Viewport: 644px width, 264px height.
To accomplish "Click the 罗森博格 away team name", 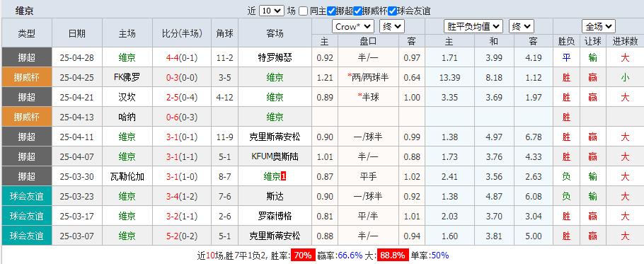I will [x=275, y=216].
